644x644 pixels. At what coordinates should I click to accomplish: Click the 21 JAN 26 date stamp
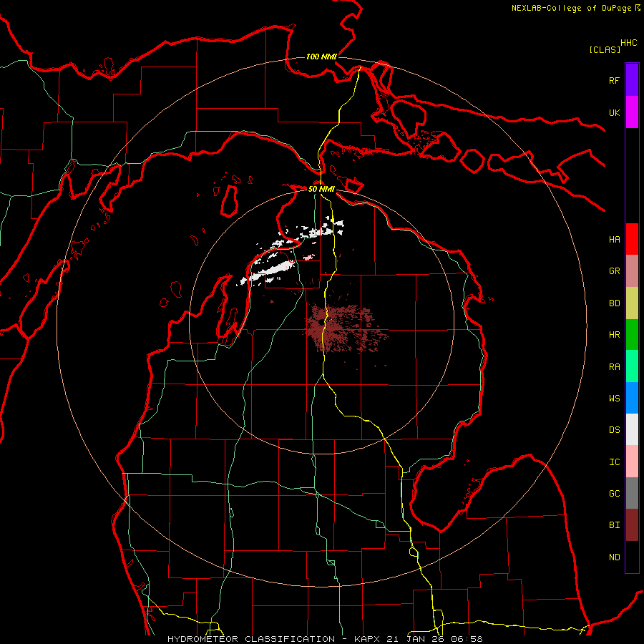[x=416, y=639]
